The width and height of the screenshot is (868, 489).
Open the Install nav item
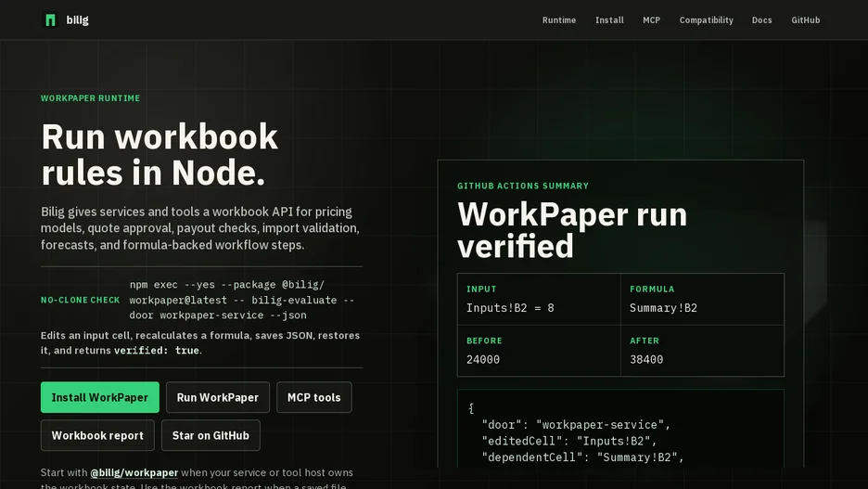click(x=609, y=19)
